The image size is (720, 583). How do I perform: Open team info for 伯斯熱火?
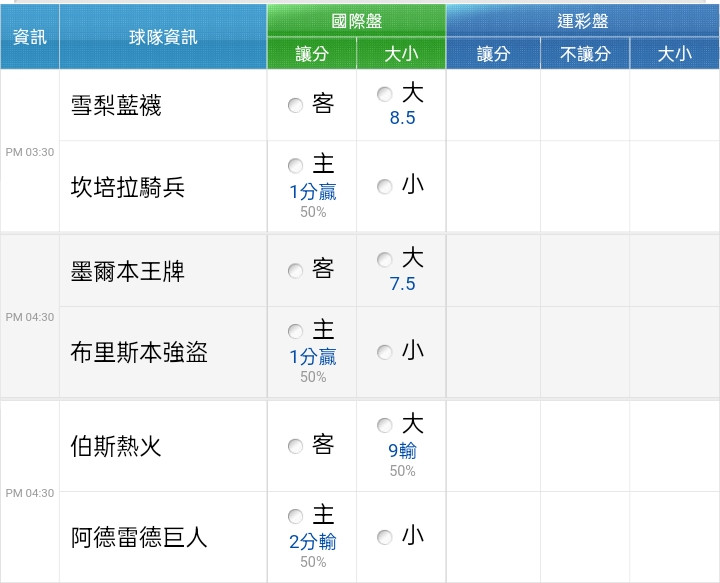pos(116,446)
